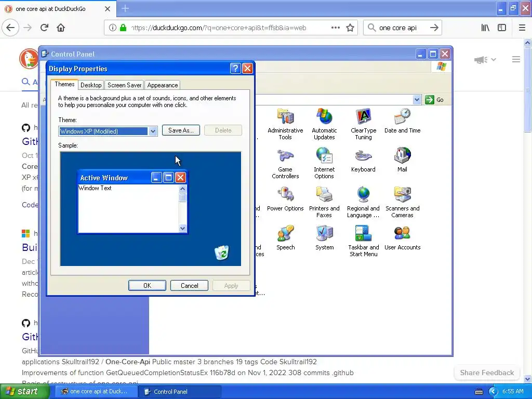
Task: Open Keyboard settings icon
Action: point(363,160)
